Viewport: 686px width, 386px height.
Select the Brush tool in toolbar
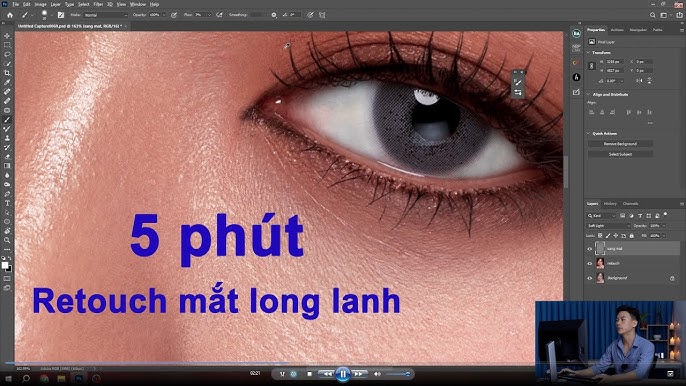7,119
